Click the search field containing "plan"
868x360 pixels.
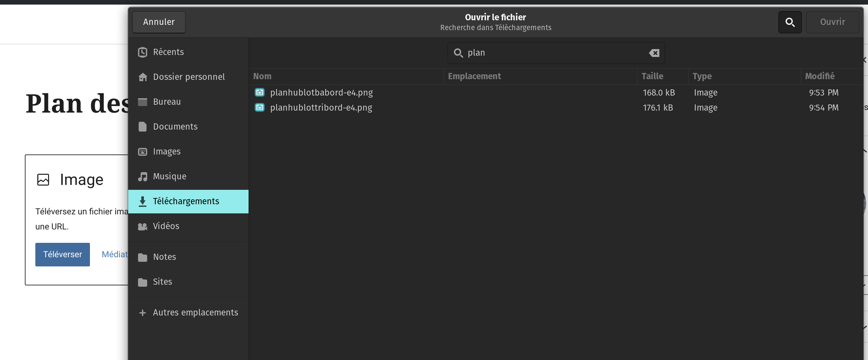[x=556, y=53]
